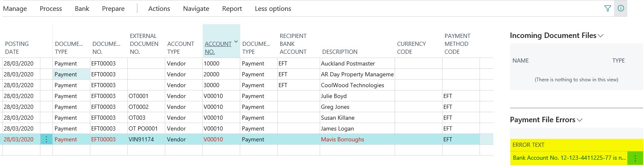The width and height of the screenshot is (644, 166).
Task: Sort by Posting Date column header
Action: pyautogui.click(x=17, y=48)
